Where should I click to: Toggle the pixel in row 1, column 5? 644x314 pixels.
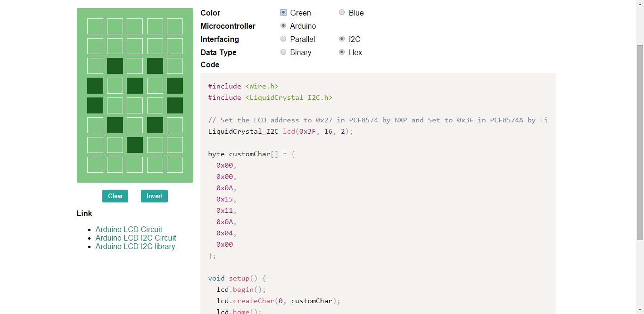tap(175, 26)
